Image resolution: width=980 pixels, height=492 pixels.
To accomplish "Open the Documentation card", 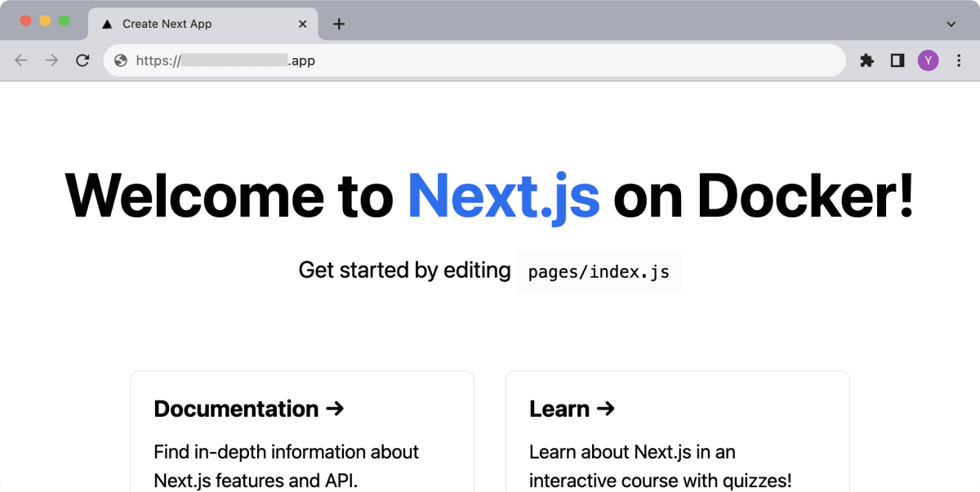I will coord(302,432).
